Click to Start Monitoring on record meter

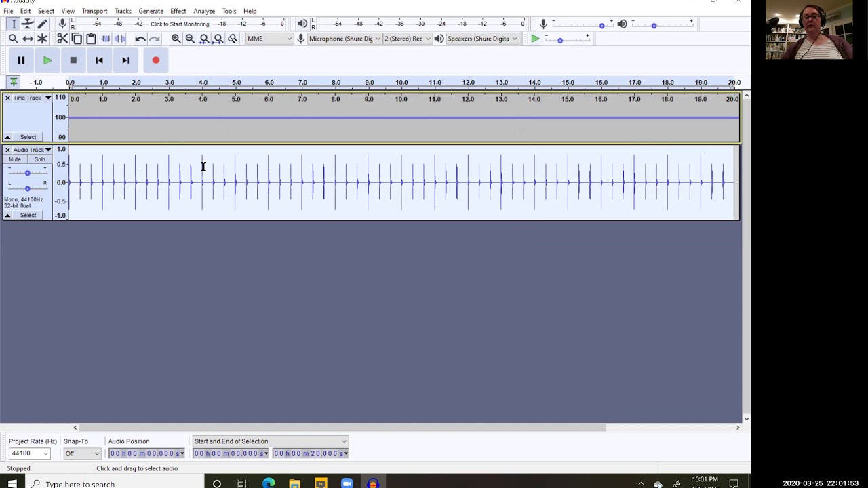point(180,24)
